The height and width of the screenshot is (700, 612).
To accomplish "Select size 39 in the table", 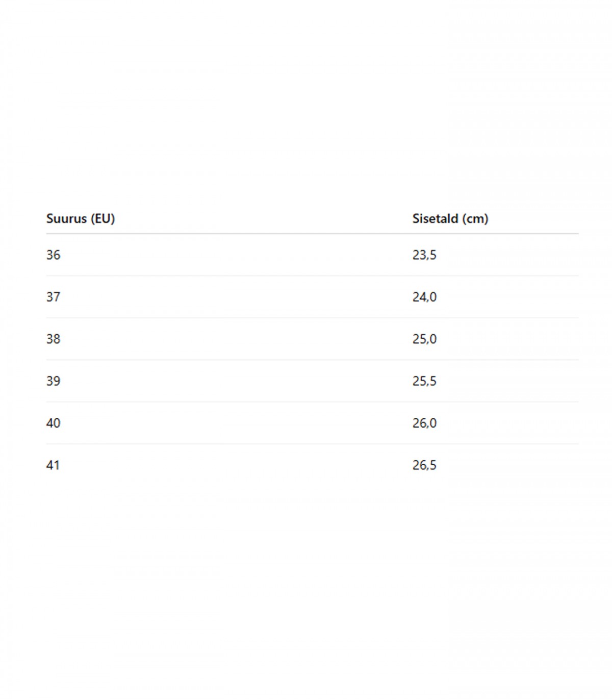I will point(53,381).
